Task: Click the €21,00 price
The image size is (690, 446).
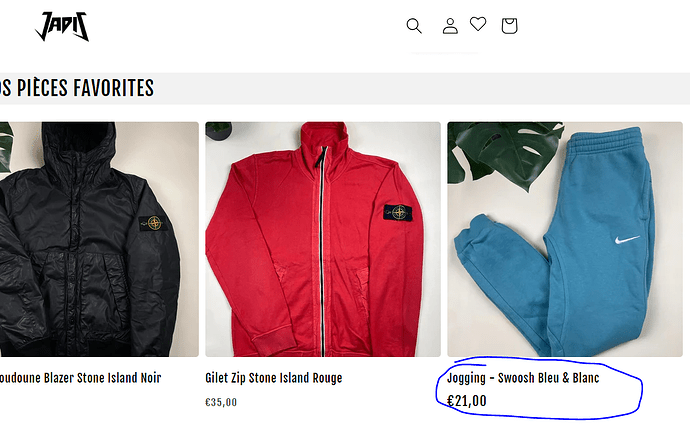Action: 466,401
